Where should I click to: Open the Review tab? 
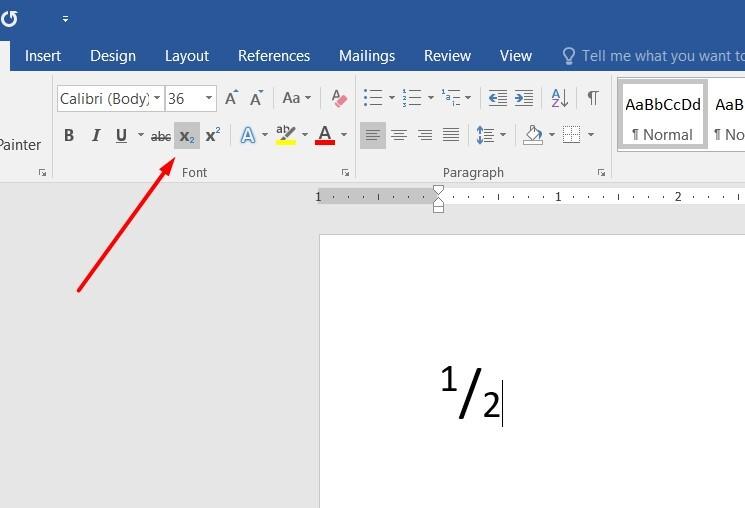tap(447, 56)
